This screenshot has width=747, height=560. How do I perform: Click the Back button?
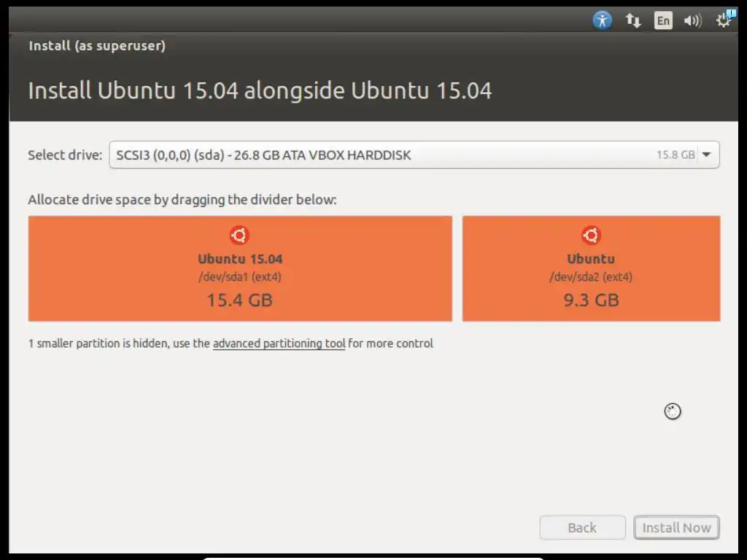click(582, 528)
